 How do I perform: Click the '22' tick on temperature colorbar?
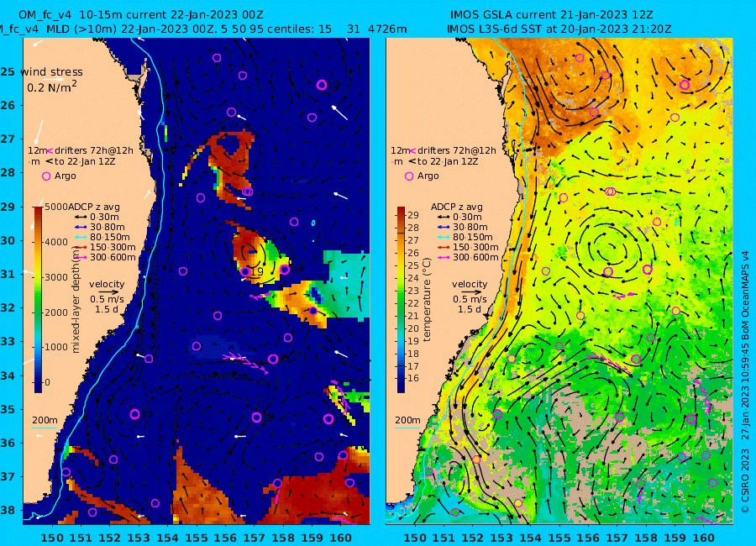413,303
